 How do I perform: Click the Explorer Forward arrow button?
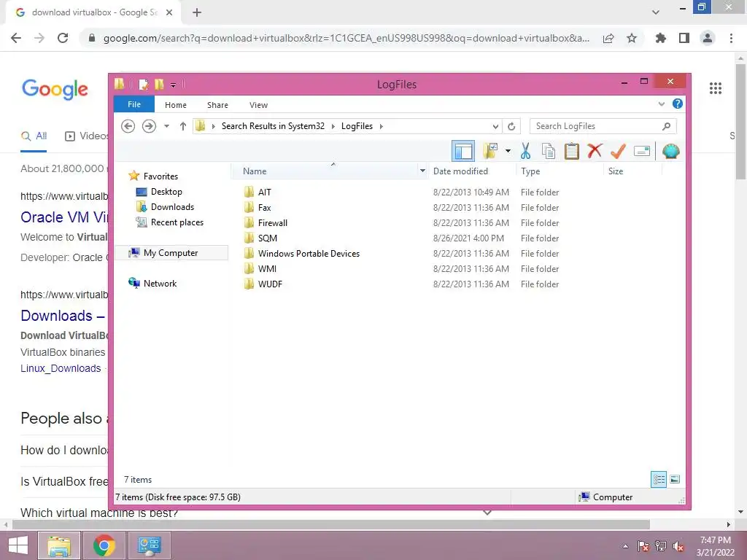(x=149, y=126)
